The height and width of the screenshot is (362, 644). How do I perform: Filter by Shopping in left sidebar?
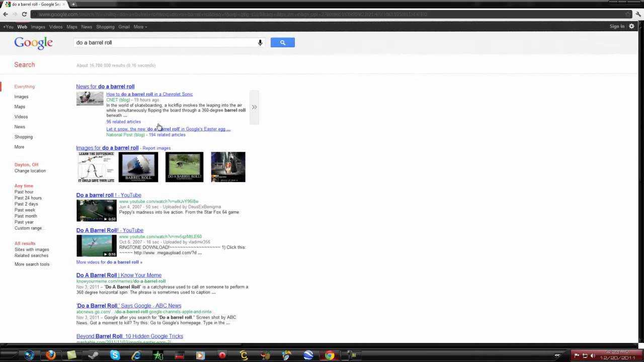(x=24, y=137)
